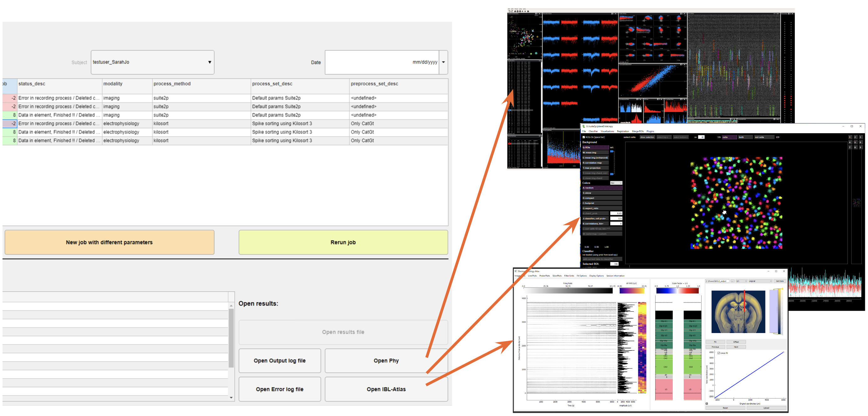The height and width of the screenshot is (416, 868).
Task: Click the 'Offset' button in Atlas
Action: pos(736,342)
